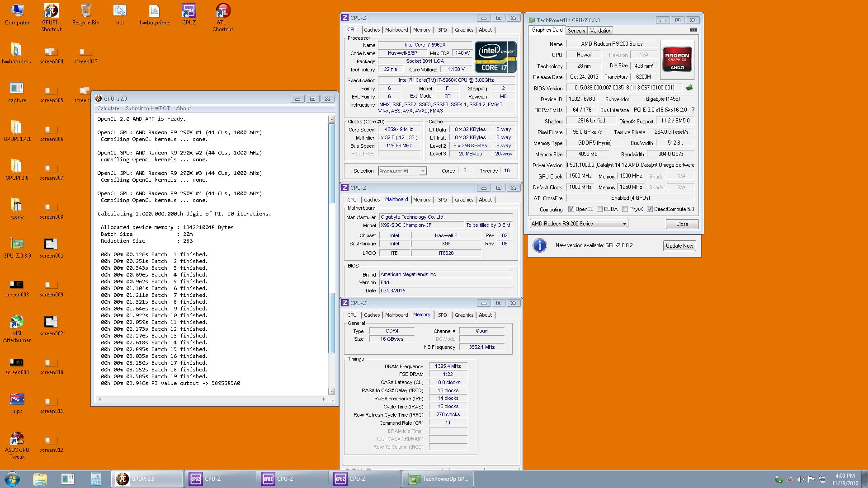Click the GPUPI scrollbar down arrow

click(331, 391)
